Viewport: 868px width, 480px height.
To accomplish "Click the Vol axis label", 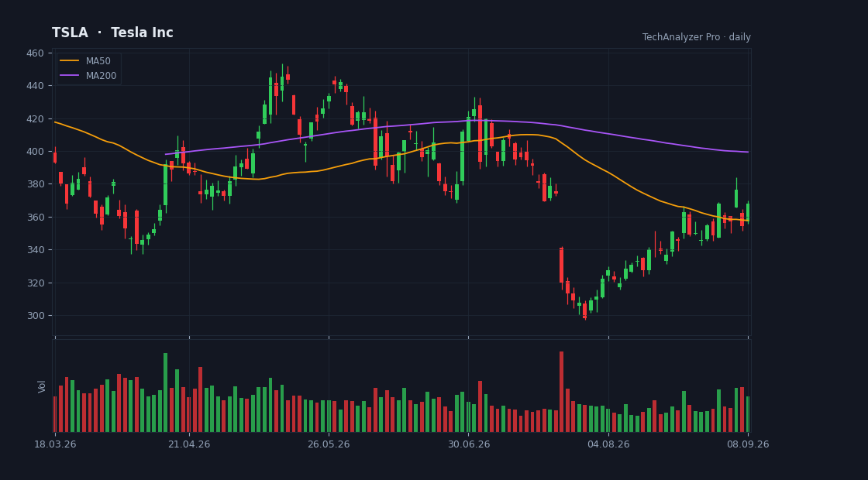I will coord(42,386).
